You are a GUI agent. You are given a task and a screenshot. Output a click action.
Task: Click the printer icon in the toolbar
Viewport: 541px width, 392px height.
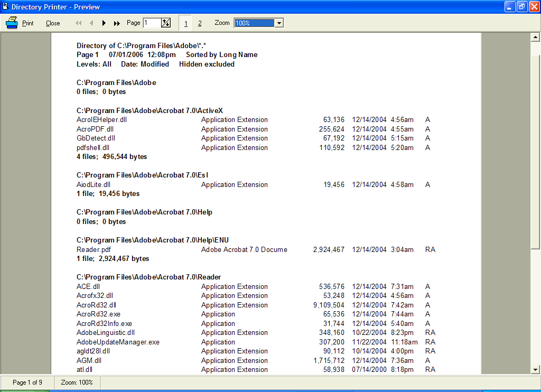click(x=12, y=23)
